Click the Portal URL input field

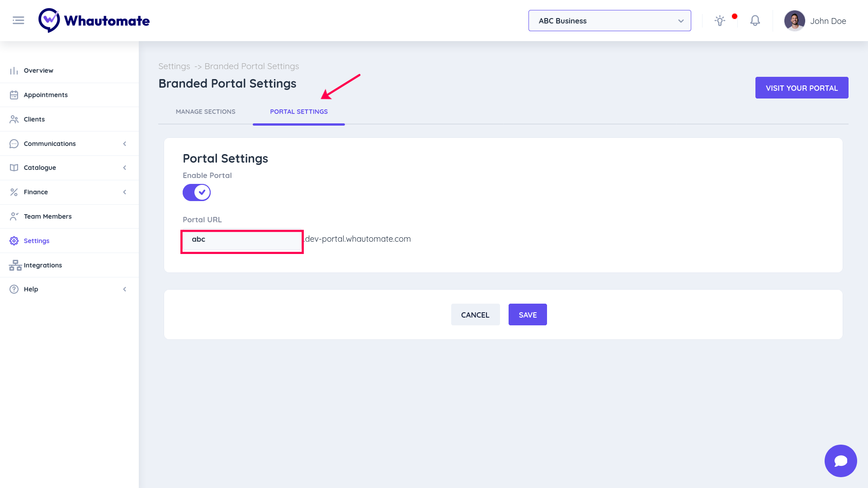(242, 241)
